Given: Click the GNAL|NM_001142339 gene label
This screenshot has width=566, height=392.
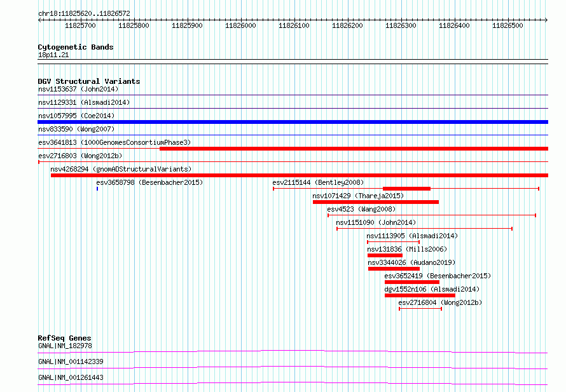Looking at the screenshot, I should (x=71, y=362).
